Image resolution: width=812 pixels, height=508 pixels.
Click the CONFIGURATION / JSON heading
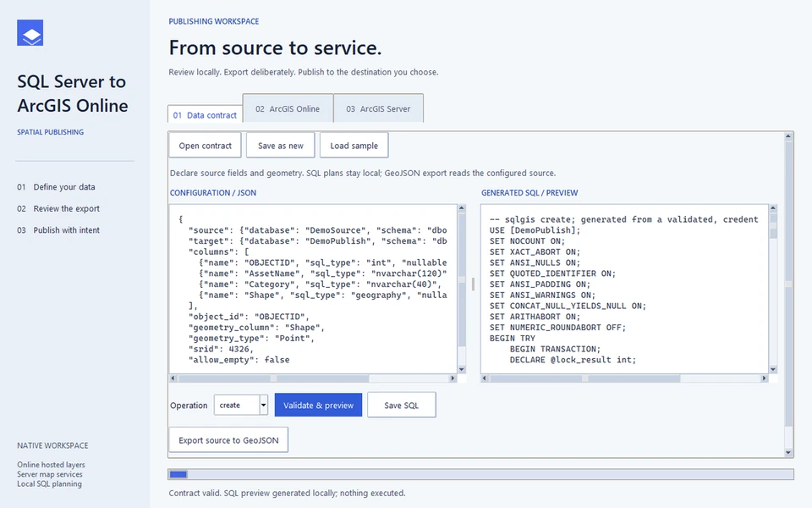[213, 192]
